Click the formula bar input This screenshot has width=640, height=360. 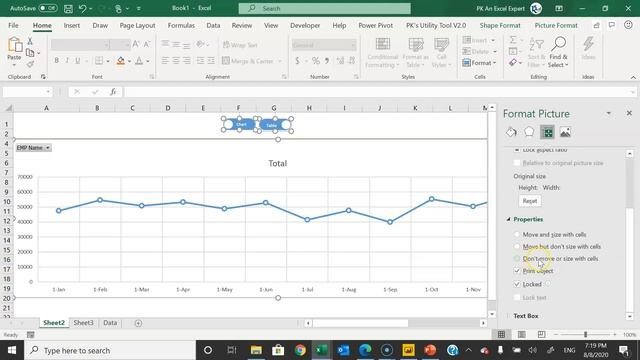point(379,92)
